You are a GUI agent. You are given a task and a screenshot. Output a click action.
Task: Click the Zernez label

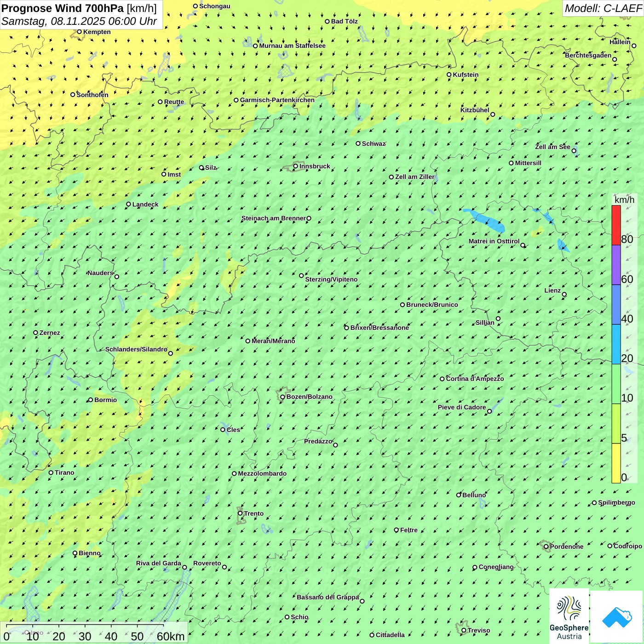coord(50,333)
